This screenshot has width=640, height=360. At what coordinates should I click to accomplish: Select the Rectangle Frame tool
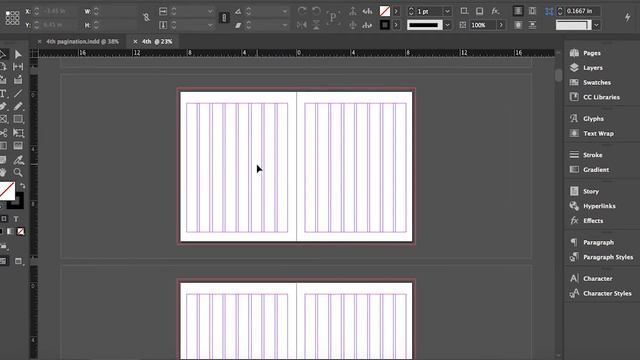3,119
